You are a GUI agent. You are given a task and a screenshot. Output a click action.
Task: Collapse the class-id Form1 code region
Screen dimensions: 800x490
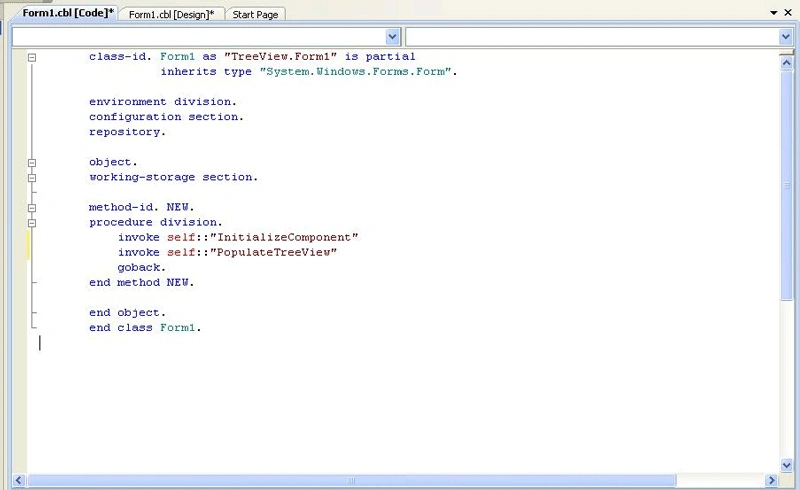click(32, 57)
